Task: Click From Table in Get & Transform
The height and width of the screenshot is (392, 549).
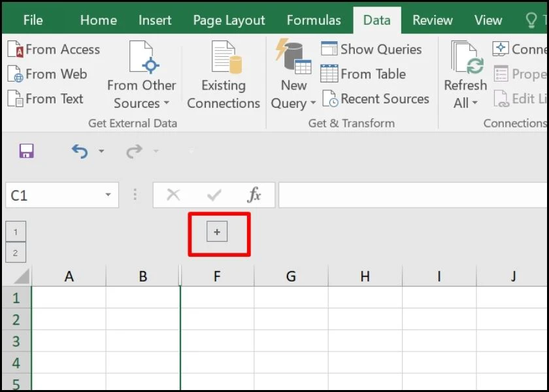Action: (x=329, y=74)
